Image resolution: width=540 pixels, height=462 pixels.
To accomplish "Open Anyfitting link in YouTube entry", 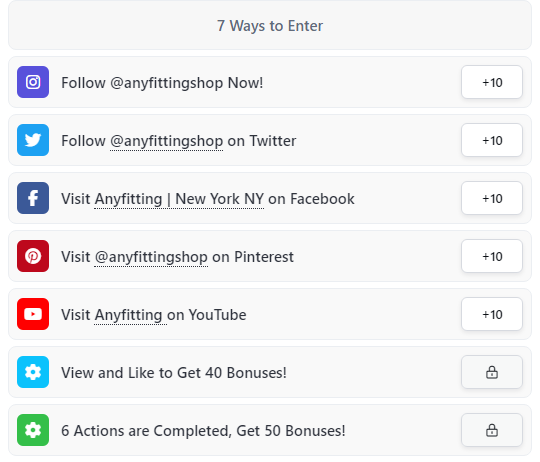I will click(128, 315).
